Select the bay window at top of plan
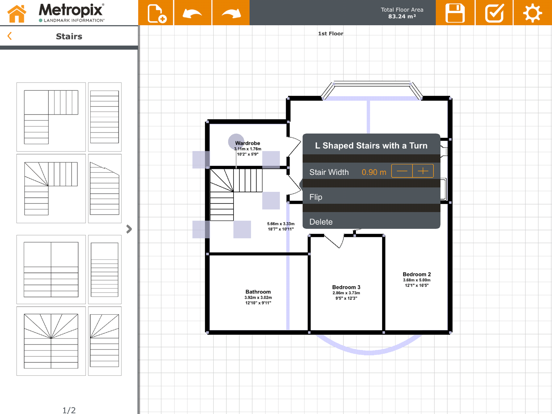 coord(372,90)
